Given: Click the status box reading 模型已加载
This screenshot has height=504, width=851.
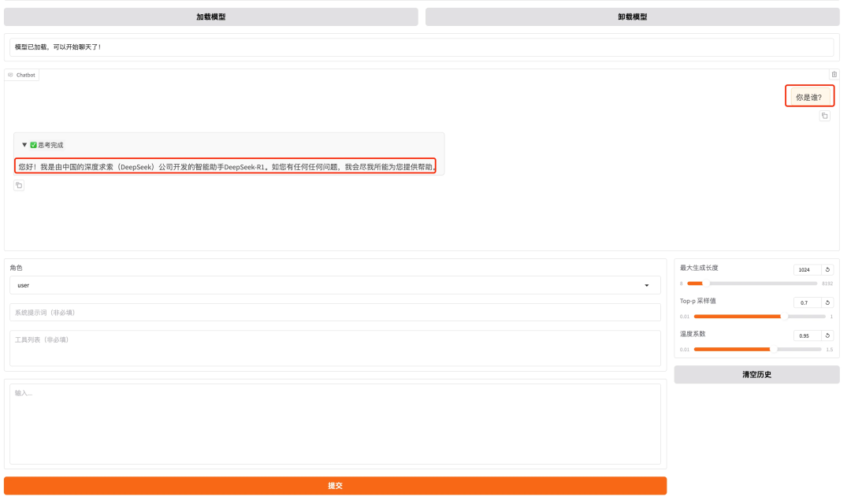Looking at the screenshot, I should [421, 47].
